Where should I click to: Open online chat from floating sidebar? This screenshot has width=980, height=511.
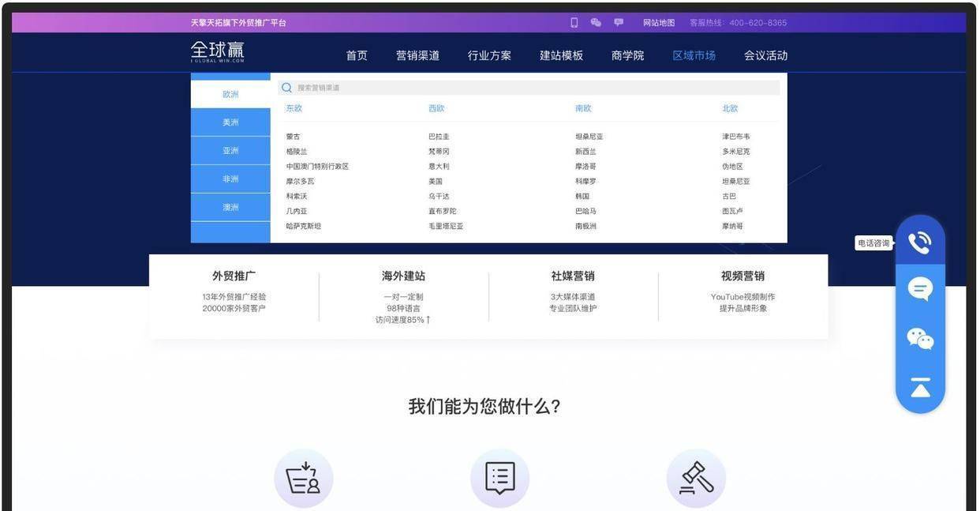pos(920,289)
